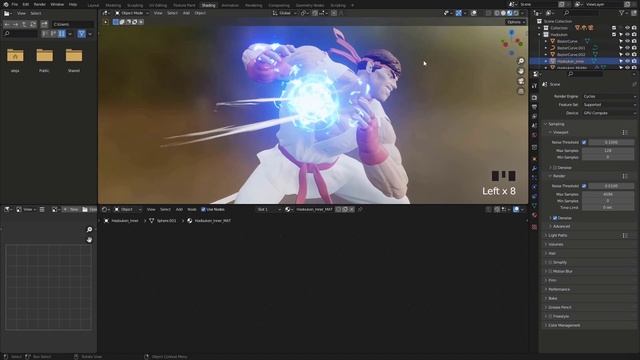
Task: Click the file path input field
Action: pyautogui.click(x=73, y=24)
